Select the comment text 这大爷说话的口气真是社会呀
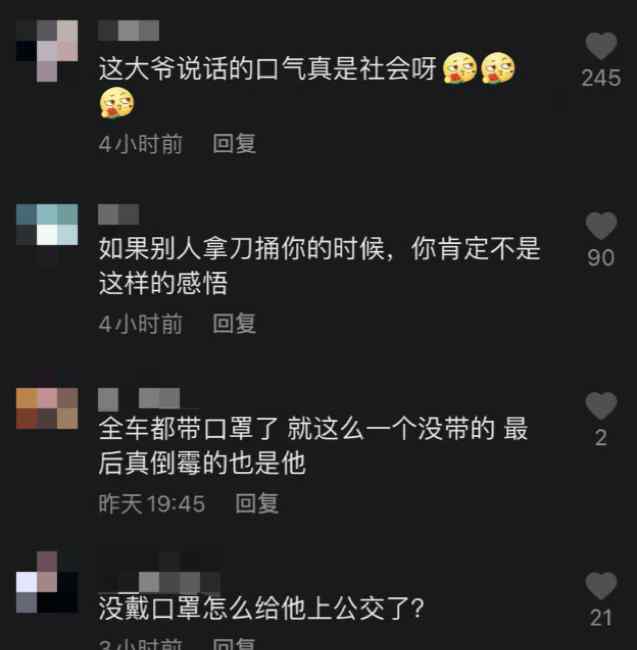This screenshot has height=650, width=637. click(267, 68)
